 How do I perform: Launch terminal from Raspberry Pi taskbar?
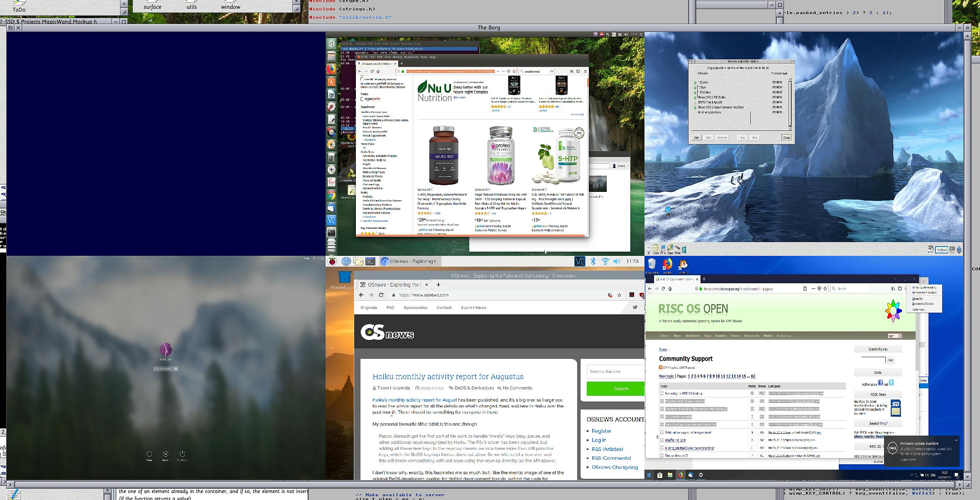tap(371, 261)
